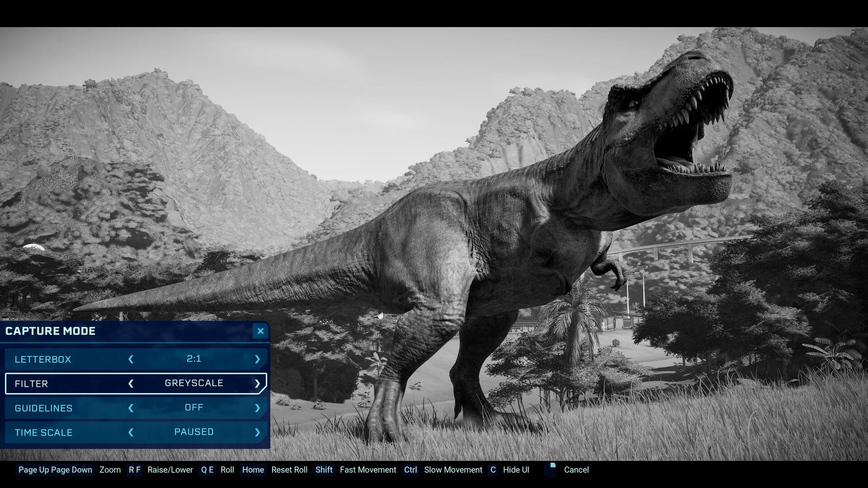Viewport: 868px width, 488px height.
Task: Click Letterbox right arrow
Action: click(257, 359)
